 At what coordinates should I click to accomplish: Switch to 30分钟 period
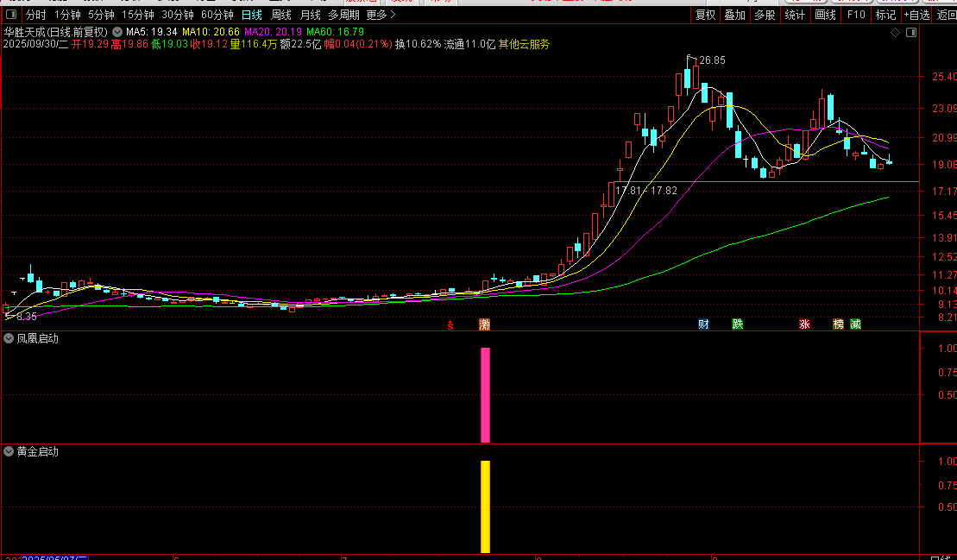point(177,15)
